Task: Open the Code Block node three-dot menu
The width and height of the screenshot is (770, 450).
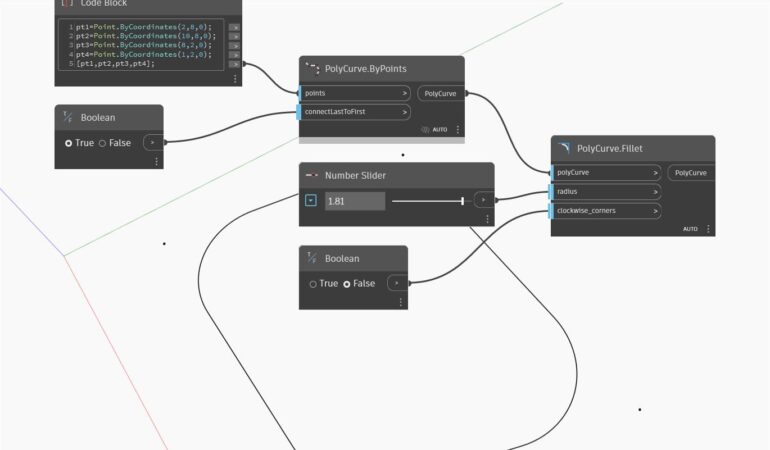Action: tap(235, 78)
